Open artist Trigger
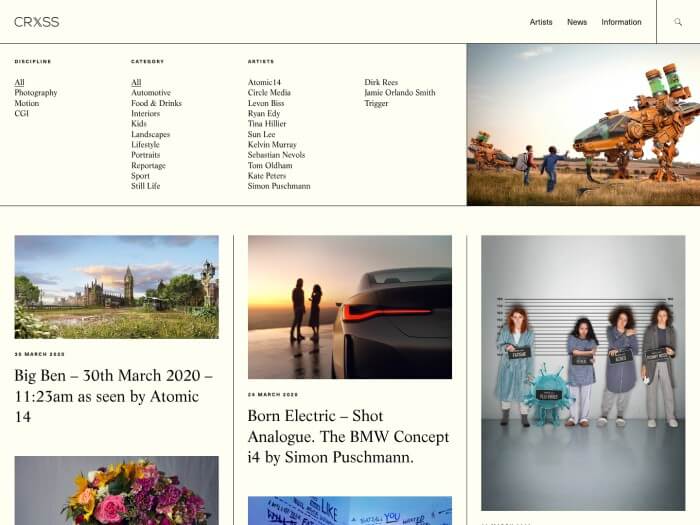Screen dimensions: 700x525 tap(376, 103)
